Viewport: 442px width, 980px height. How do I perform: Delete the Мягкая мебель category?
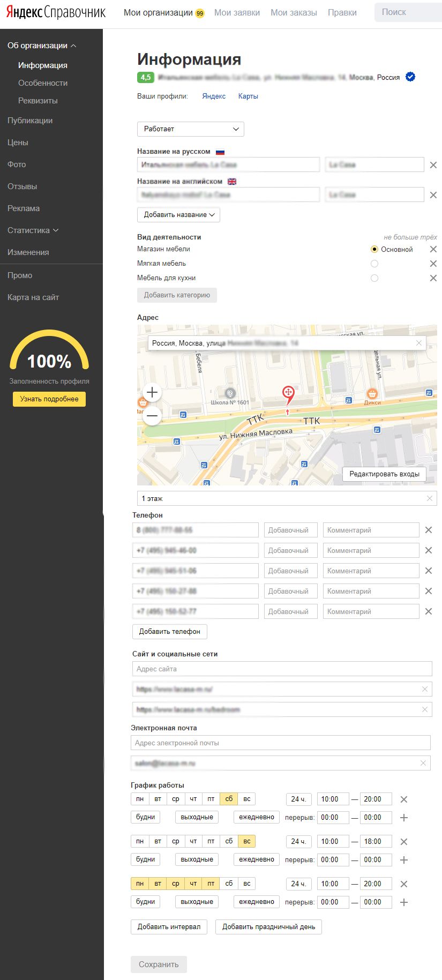tap(433, 264)
